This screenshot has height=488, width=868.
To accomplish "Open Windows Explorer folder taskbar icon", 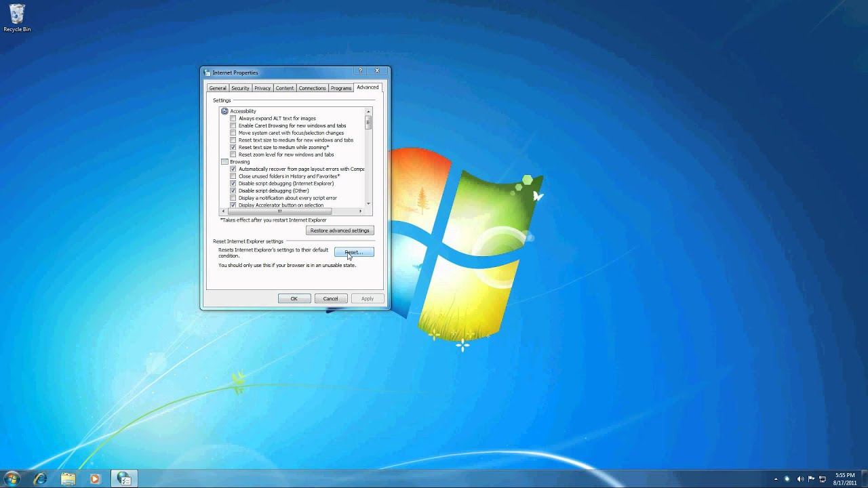I will (68, 479).
